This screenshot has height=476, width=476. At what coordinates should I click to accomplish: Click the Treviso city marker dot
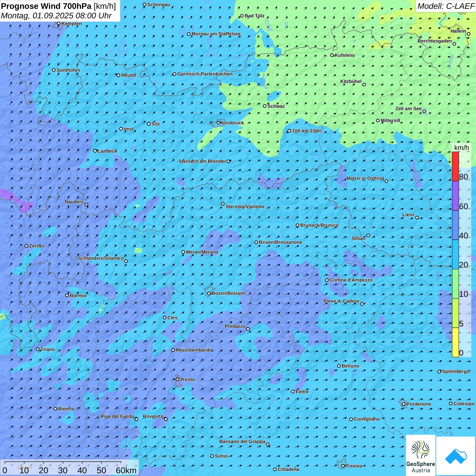343,466
